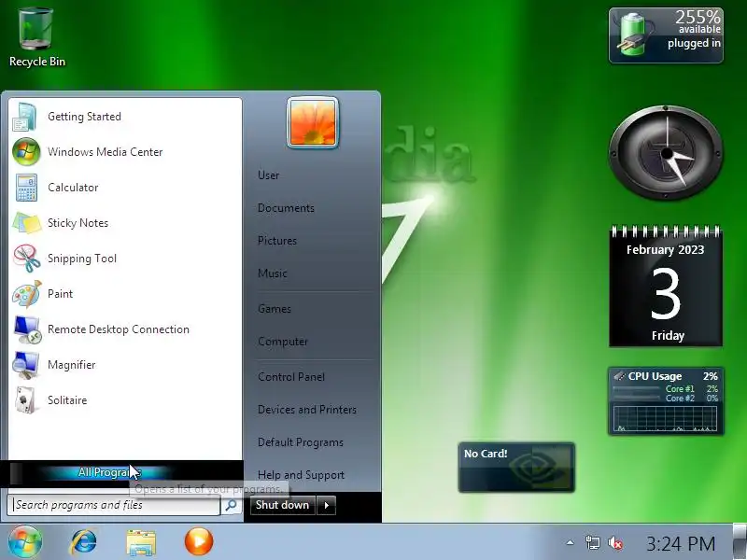The width and height of the screenshot is (747, 560).
Task: Click the No Card! NVIDIA gadget
Action: pos(516,467)
